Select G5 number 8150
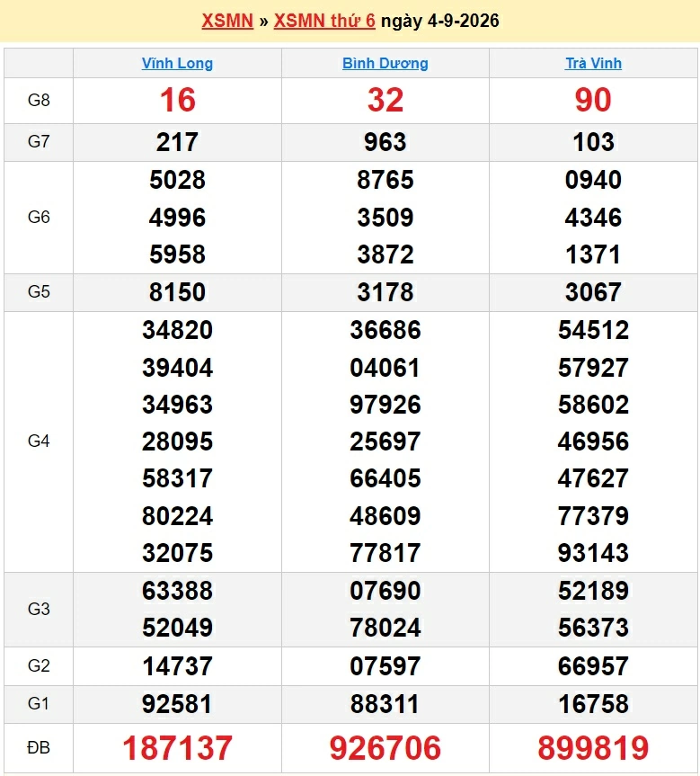The image size is (700, 776). tap(178, 292)
